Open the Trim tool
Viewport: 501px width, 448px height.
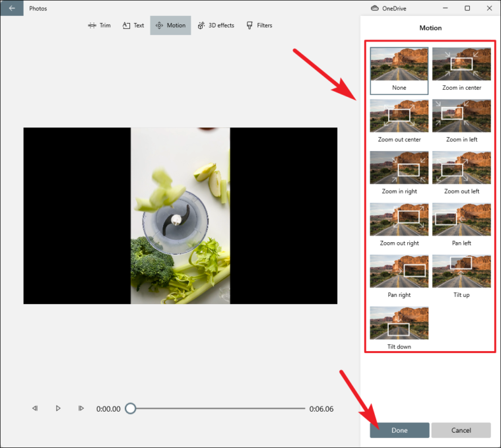click(x=100, y=25)
